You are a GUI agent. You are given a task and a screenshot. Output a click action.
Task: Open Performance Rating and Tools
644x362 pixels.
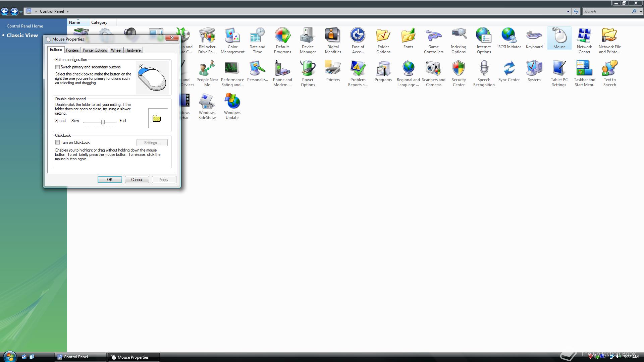pos(232,73)
